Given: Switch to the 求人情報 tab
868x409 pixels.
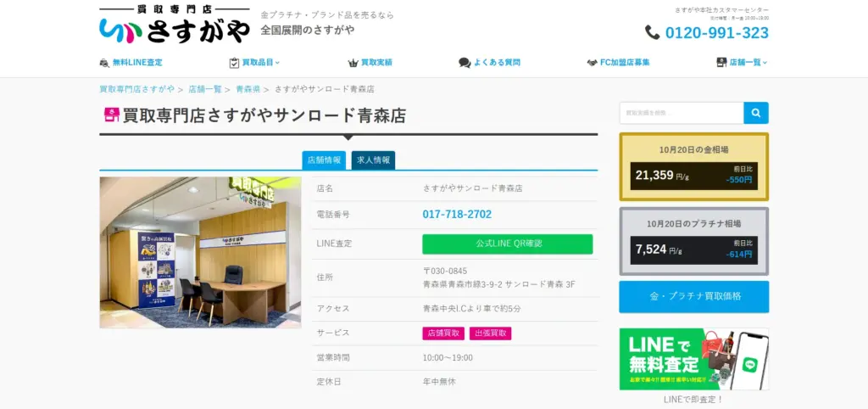Looking at the screenshot, I should click(x=373, y=160).
